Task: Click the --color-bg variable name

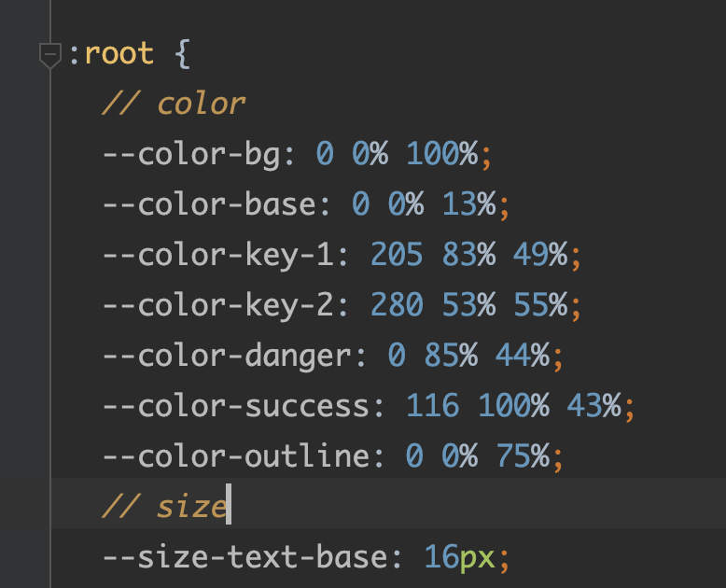Action: [x=191, y=155]
